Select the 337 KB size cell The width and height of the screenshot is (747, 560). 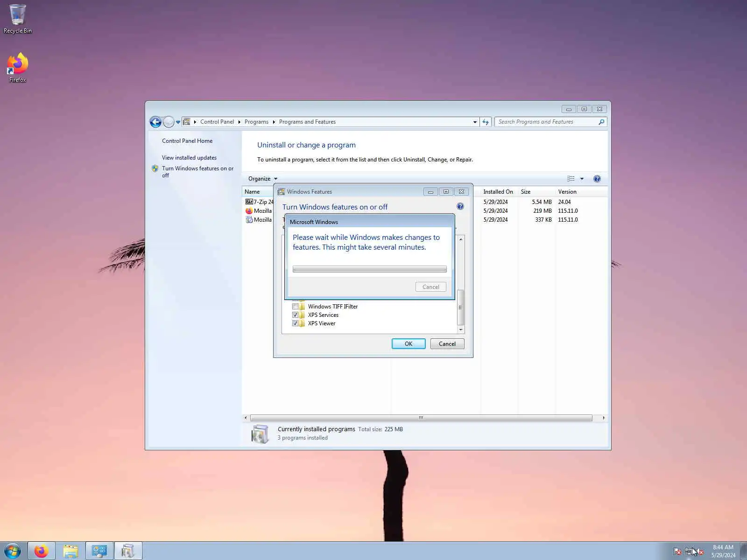[x=543, y=220]
